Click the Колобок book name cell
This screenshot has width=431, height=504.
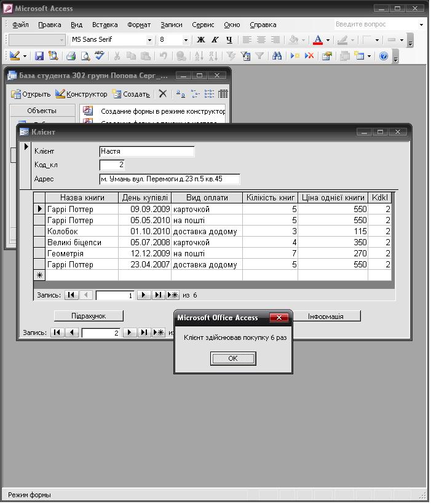(x=82, y=232)
